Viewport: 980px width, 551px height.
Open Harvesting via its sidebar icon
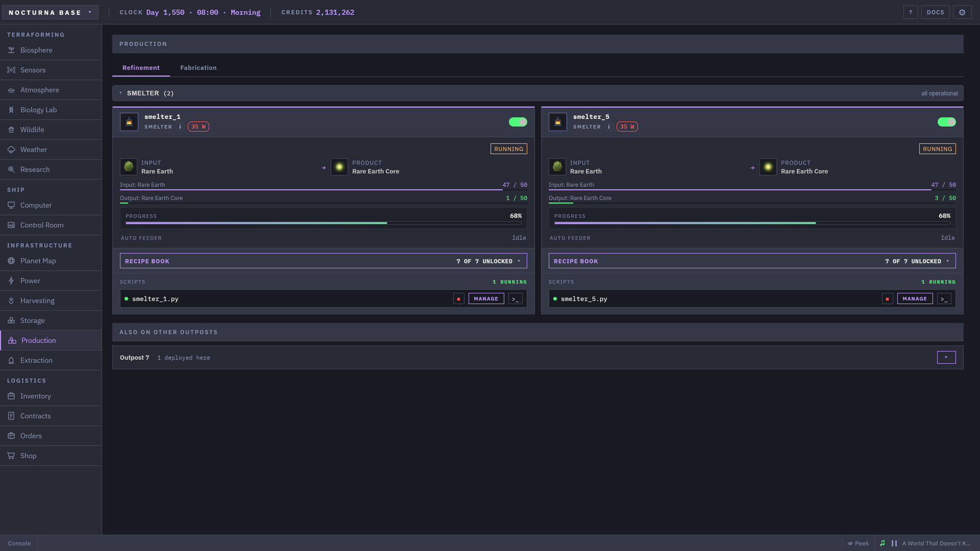[x=11, y=300]
